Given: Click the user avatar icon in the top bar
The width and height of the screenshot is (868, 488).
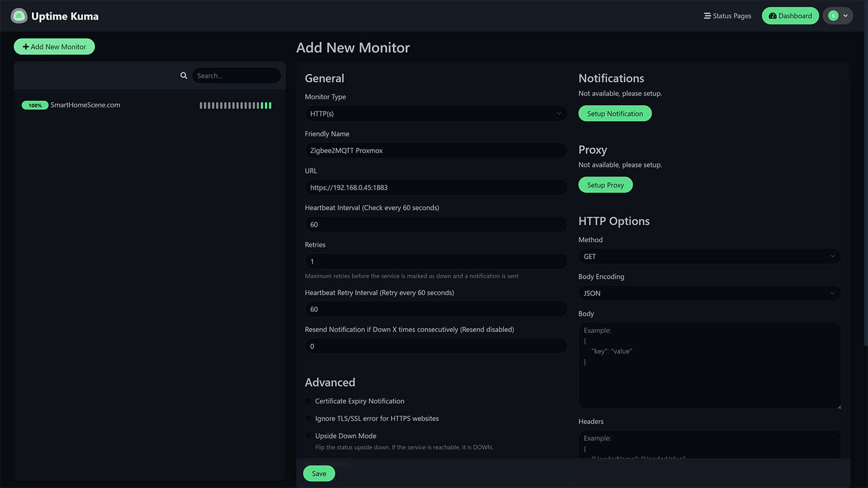Looking at the screenshot, I should (833, 16).
